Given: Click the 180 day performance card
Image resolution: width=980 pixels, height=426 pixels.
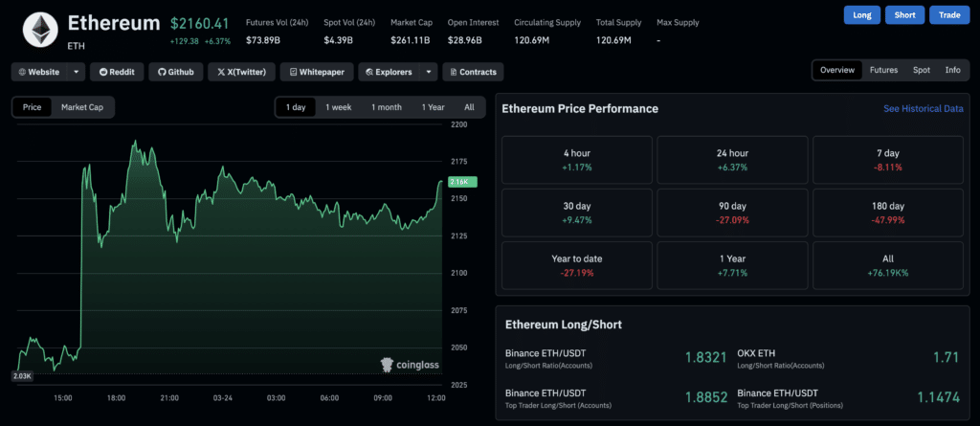Looking at the screenshot, I should [887, 213].
